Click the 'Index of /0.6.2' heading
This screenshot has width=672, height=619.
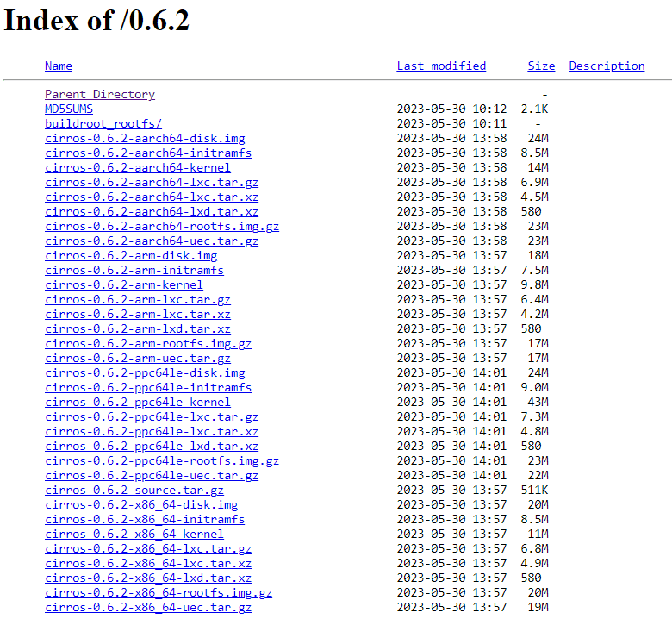click(x=96, y=20)
